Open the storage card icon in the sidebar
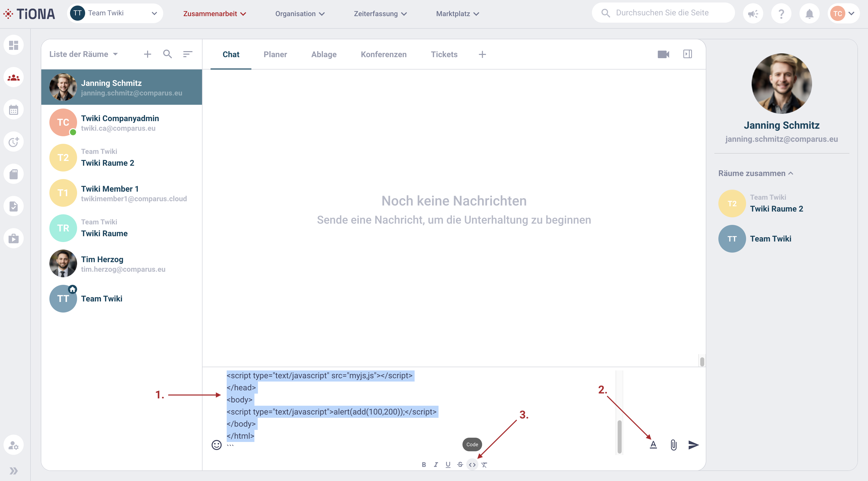 coord(14,174)
